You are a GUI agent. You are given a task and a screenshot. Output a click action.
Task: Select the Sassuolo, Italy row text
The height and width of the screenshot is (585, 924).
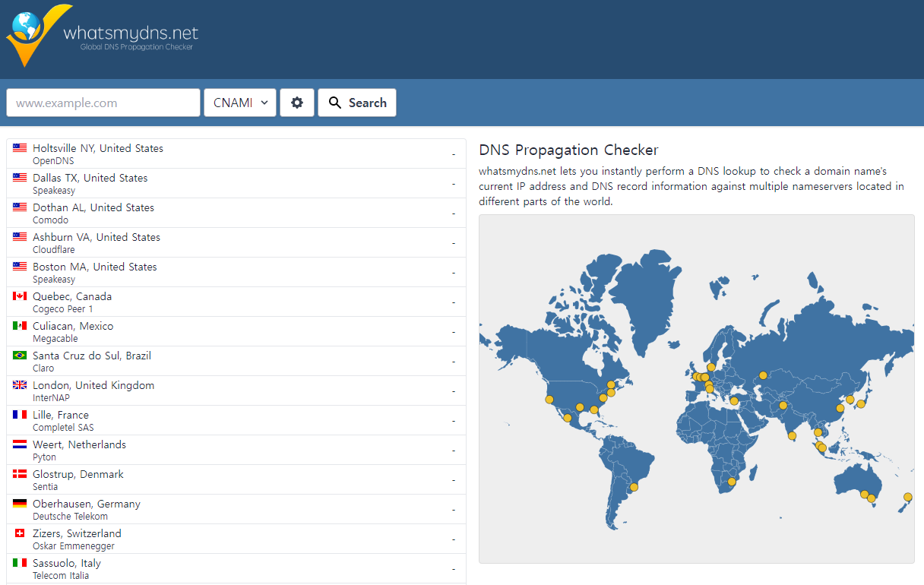[67, 563]
